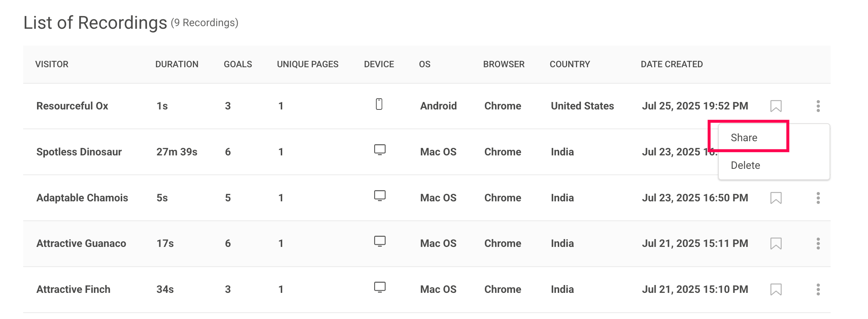Open the Spotless Dinosaur recording
This screenshot has width=868, height=319.
pyautogui.click(x=79, y=152)
